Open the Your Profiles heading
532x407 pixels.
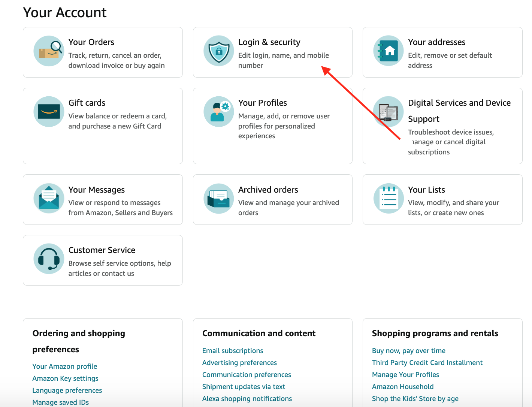(263, 103)
